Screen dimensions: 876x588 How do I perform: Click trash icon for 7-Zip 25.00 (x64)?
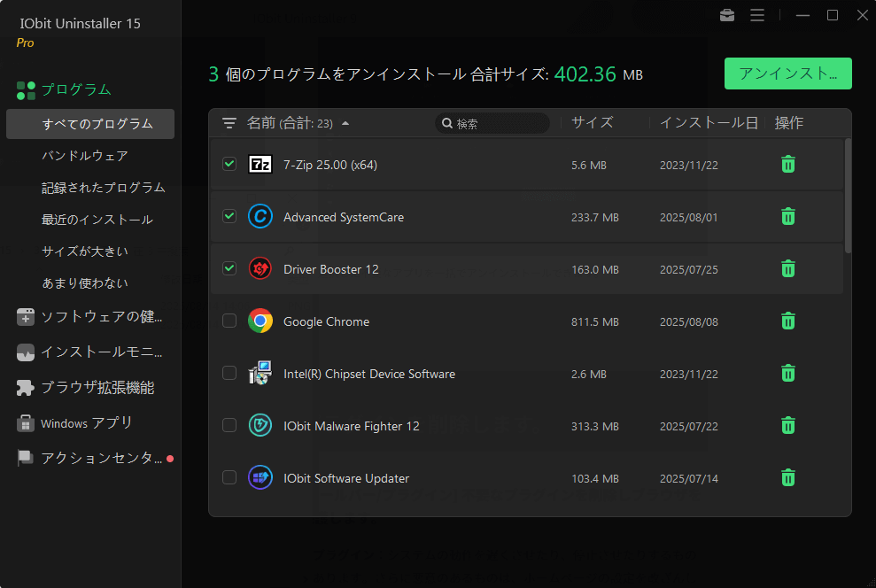click(x=787, y=164)
